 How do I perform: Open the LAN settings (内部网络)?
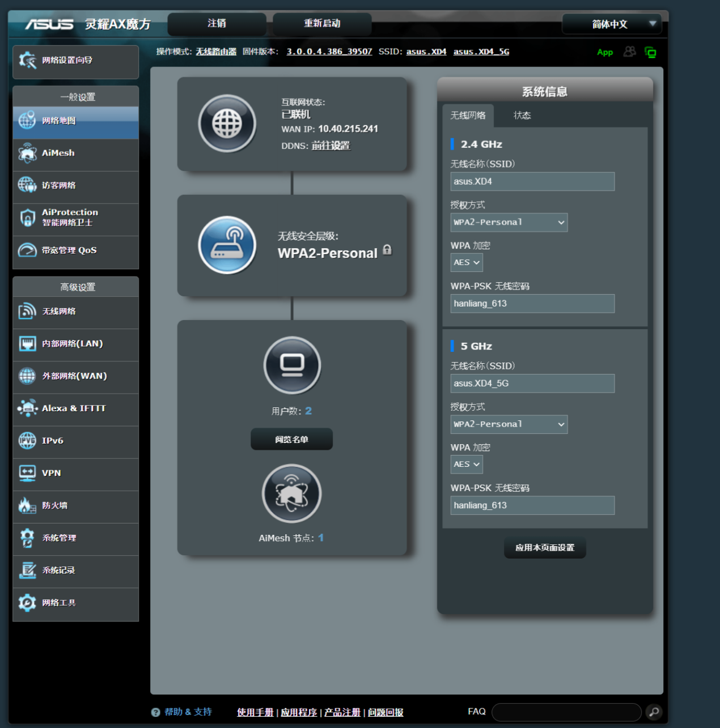75,345
